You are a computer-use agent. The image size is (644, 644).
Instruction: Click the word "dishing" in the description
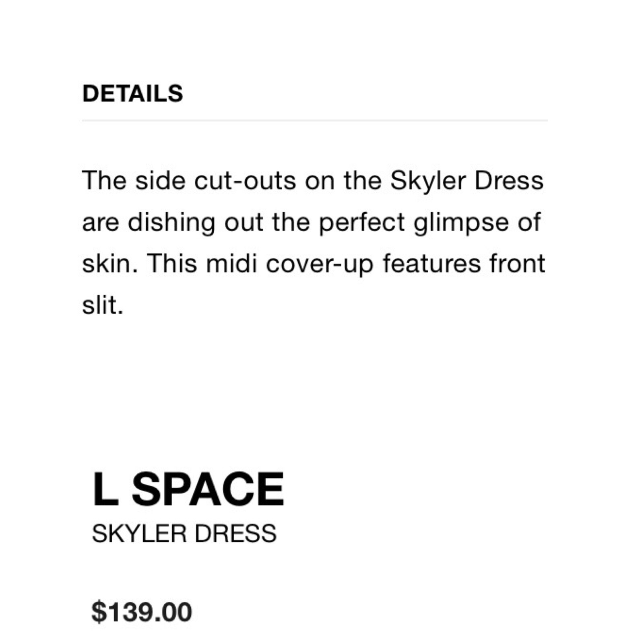[x=171, y=223]
